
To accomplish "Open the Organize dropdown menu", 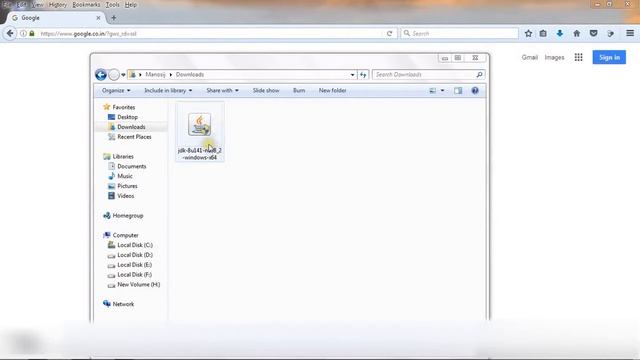I will click(x=116, y=91).
